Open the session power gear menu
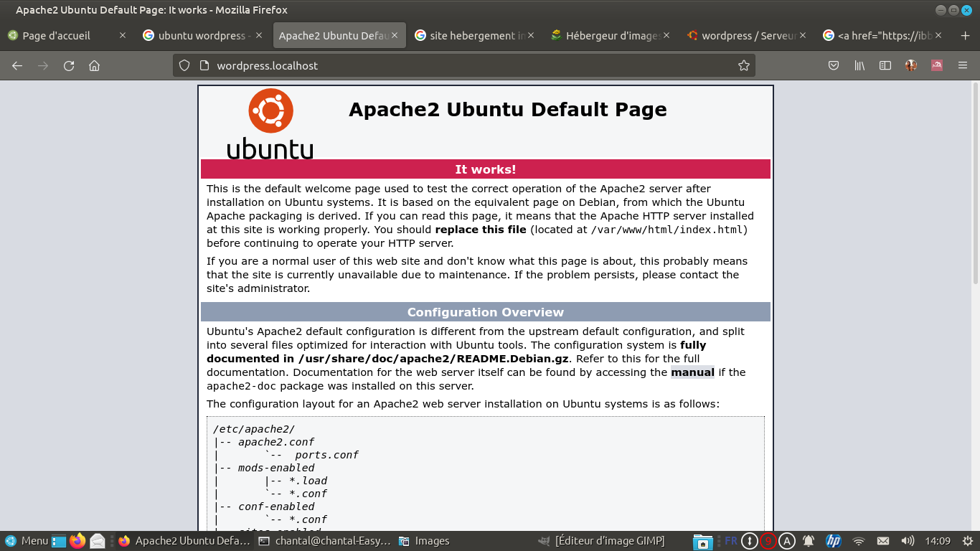Image resolution: width=980 pixels, height=551 pixels. [967, 541]
